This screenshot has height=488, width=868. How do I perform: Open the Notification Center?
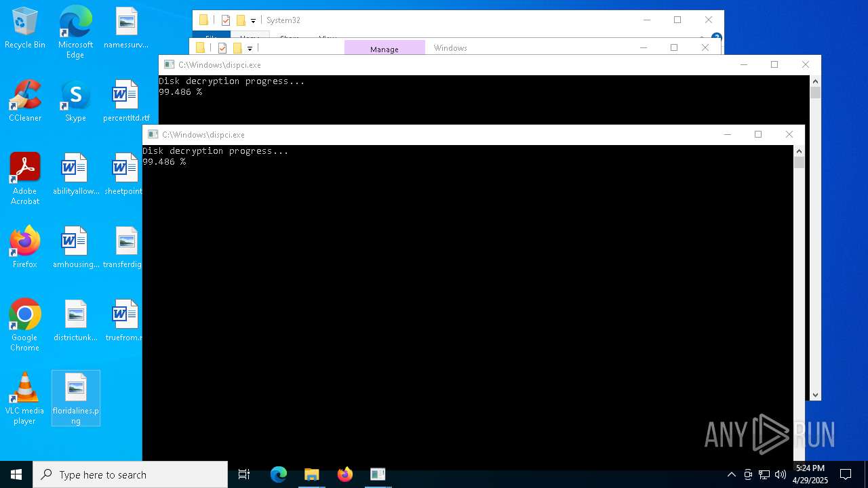pyautogui.click(x=846, y=474)
